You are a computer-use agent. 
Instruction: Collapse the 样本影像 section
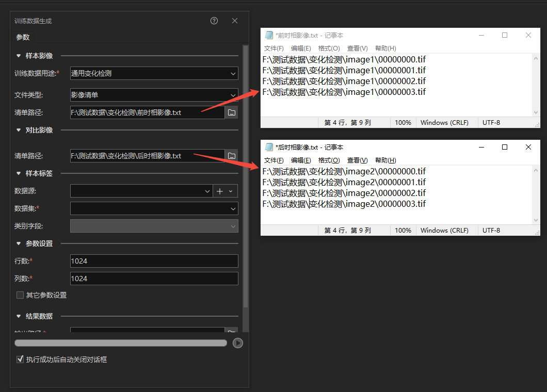tap(19, 56)
